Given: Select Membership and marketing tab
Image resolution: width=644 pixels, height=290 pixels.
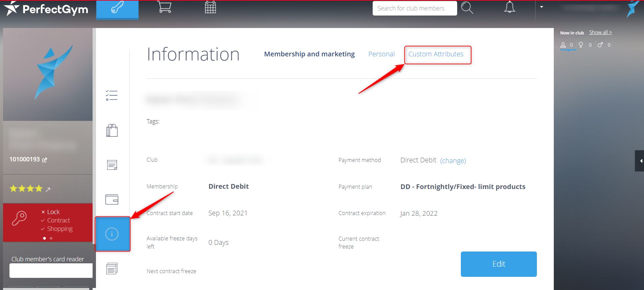Looking at the screenshot, I should click(x=309, y=54).
